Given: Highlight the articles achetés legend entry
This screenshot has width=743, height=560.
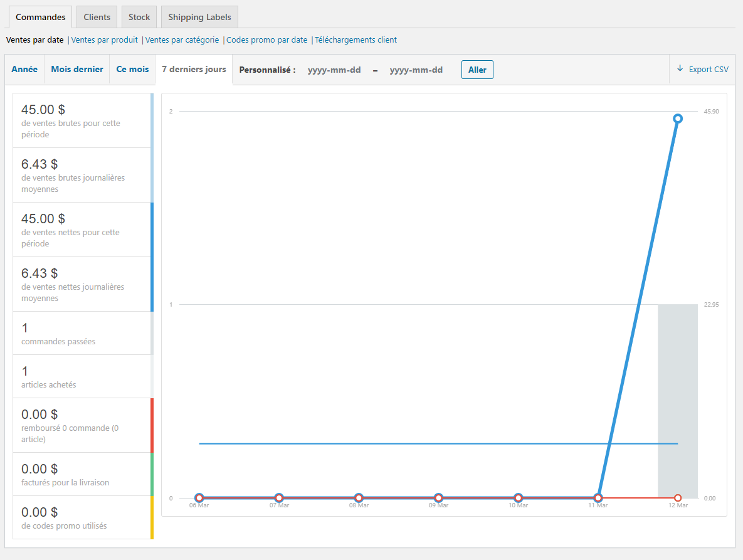Looking at the screenshot, I should click(83, 376).
